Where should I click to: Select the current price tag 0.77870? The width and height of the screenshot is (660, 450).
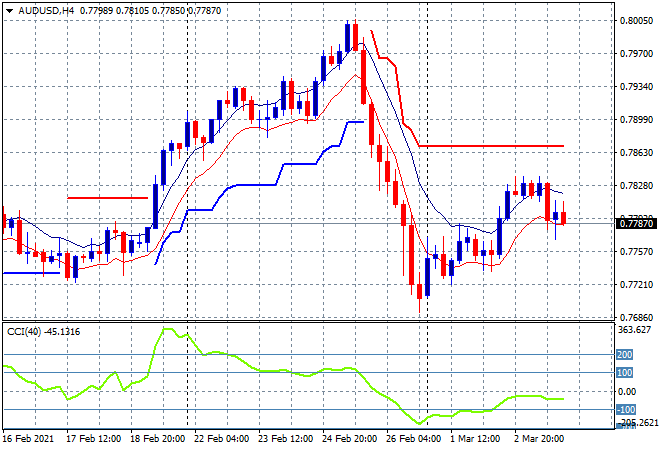(636, 223)
